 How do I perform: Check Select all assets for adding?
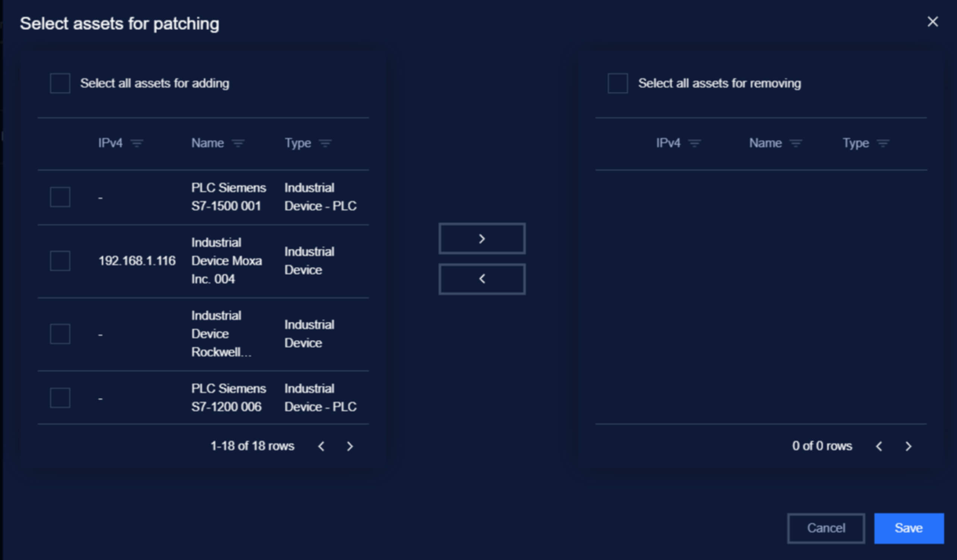coord(60,83)
